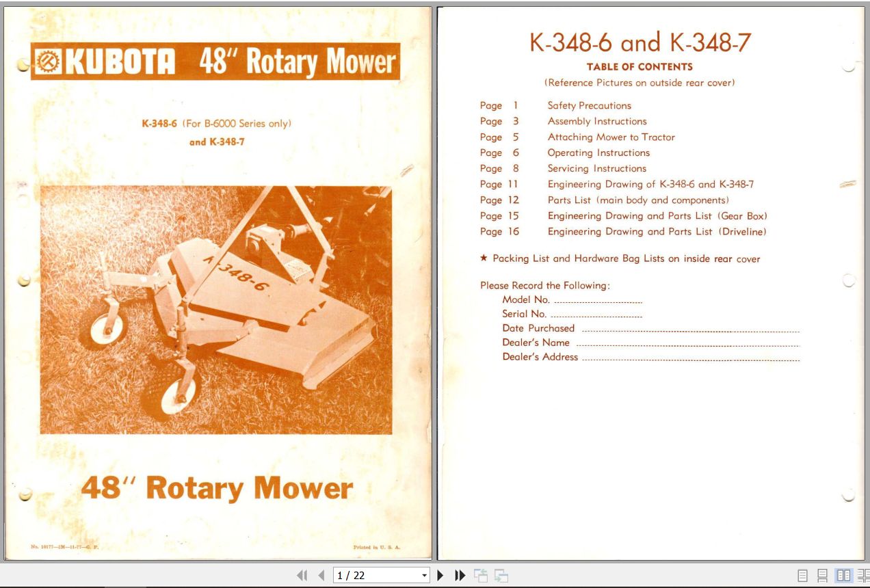Switch to two-page facing view
Viewport: 870px width, 588px height.
843,576
